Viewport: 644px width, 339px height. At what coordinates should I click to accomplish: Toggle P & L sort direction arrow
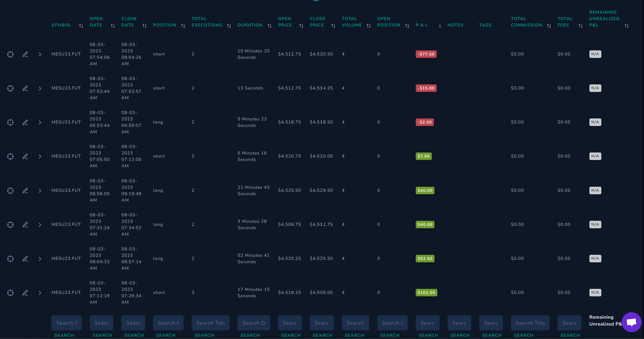440,25
